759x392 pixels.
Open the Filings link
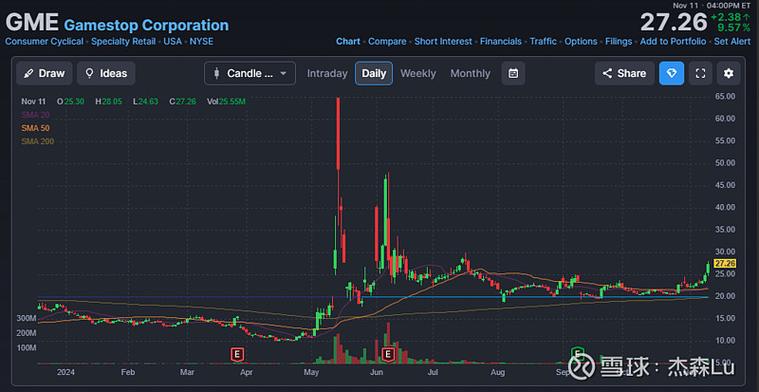point(619,42)
